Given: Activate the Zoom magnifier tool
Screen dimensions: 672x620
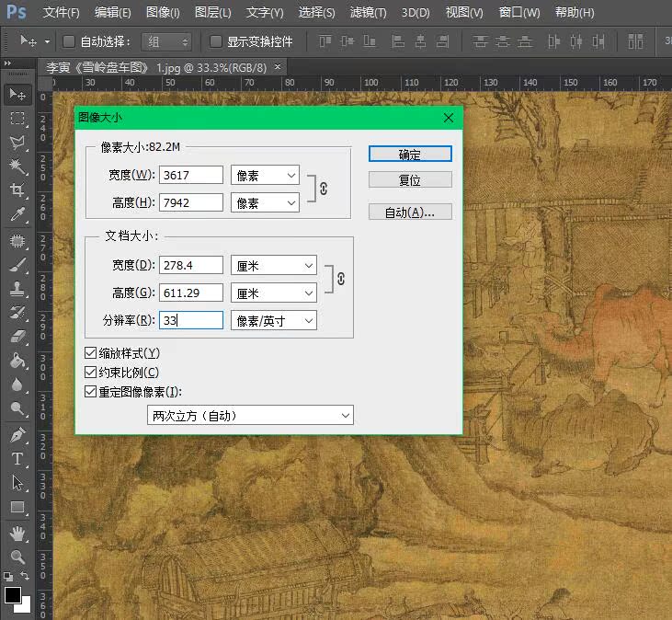Looking at the screenshot, I should pyautogui.click(x=17, y=557).
